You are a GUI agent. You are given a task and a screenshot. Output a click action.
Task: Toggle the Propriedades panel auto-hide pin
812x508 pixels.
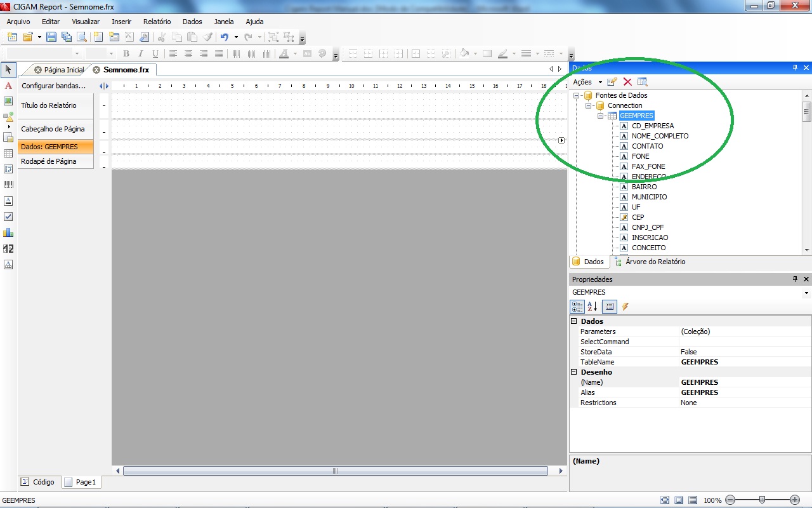(x=796, y=279)
